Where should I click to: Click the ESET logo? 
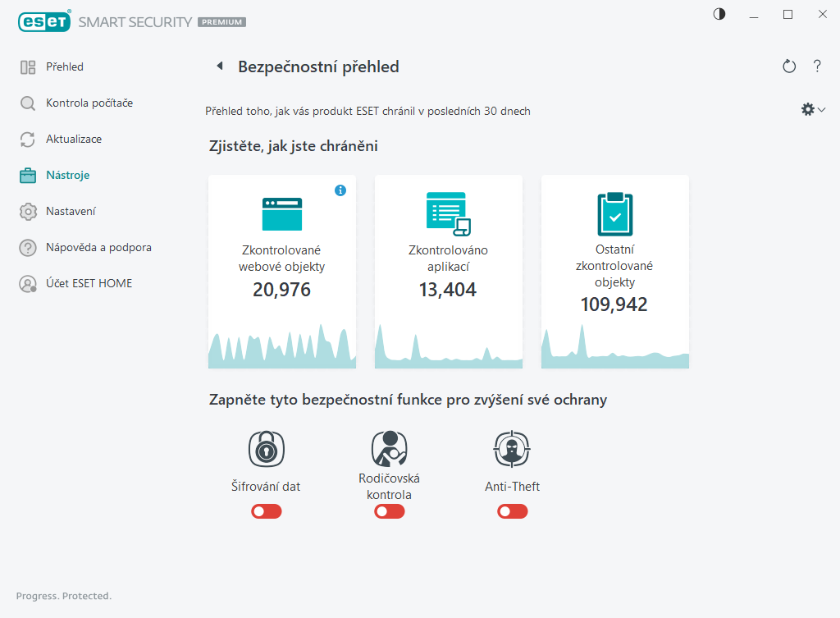click(x=45, y=21)
